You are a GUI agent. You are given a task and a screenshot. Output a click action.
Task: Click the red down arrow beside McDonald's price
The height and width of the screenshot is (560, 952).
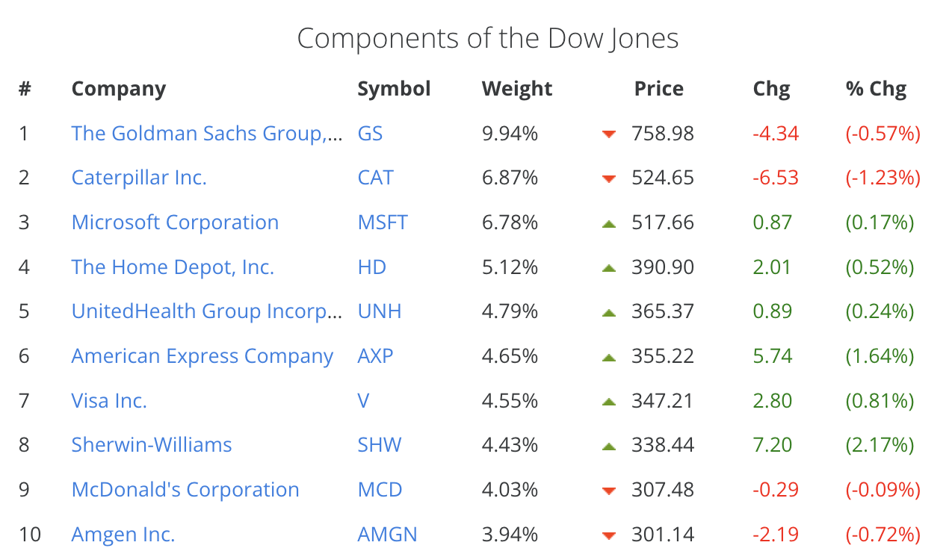point(609,491)
